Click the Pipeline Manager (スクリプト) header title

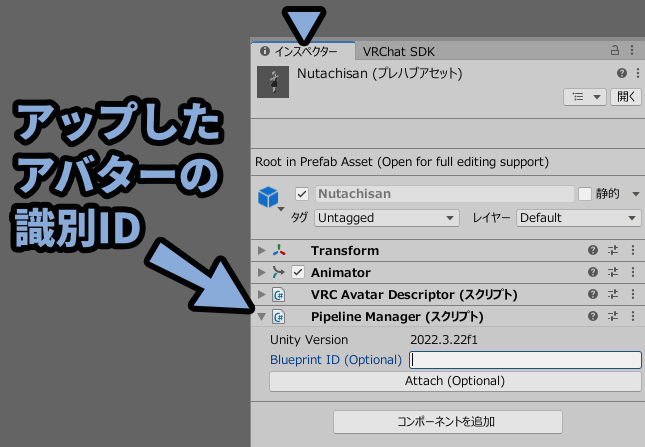point(397,317)
